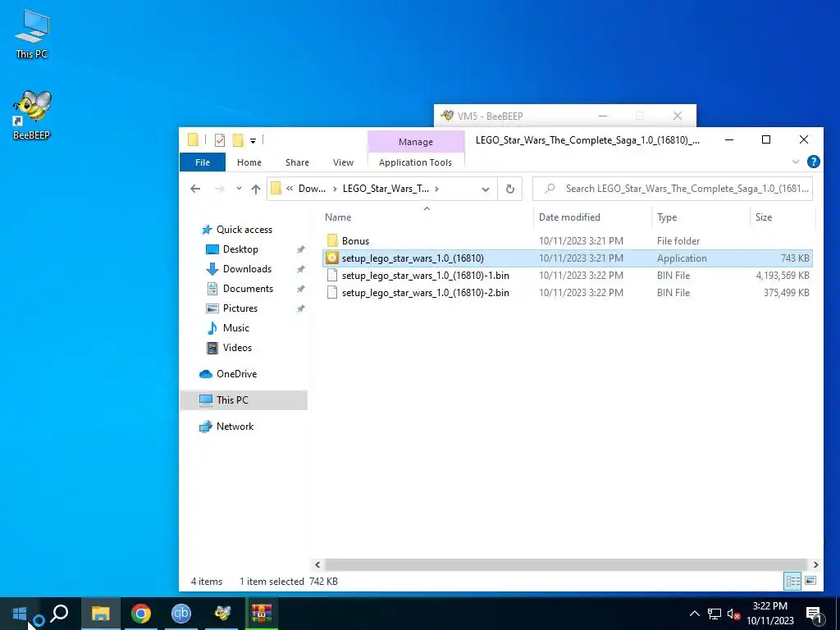Sort by Date modified column
Viewport: 840px width, 630px height.
pos(569,217)
